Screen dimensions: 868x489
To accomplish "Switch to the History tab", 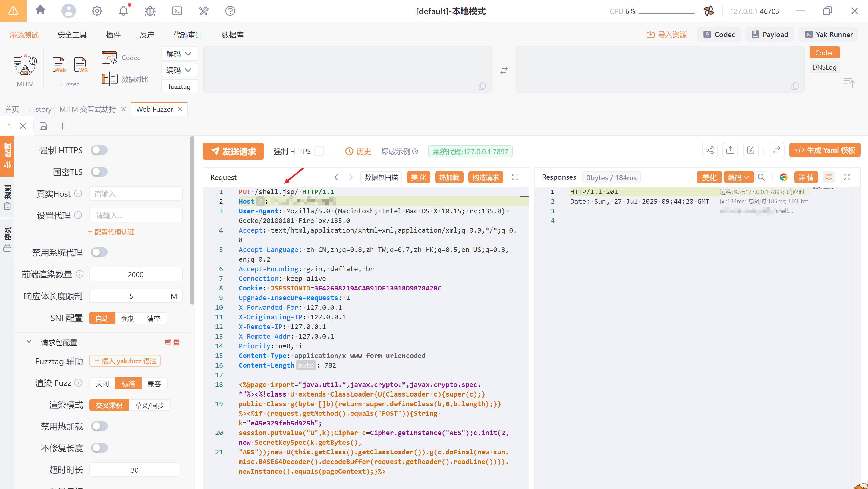I will tap(40, 109).
